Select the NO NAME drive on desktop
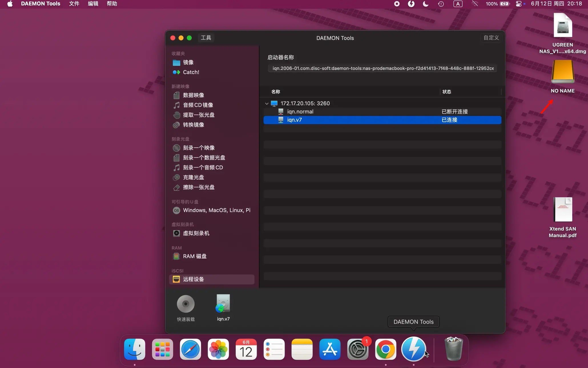The width and height of the screenshot is (588, 368). [x=563, y=77]
